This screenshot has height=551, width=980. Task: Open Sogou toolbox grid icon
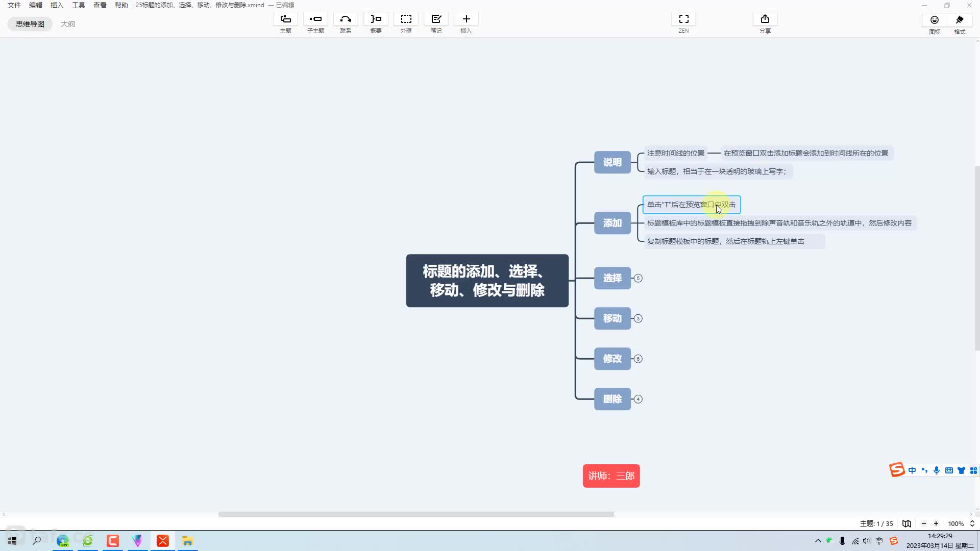(973, 470)
